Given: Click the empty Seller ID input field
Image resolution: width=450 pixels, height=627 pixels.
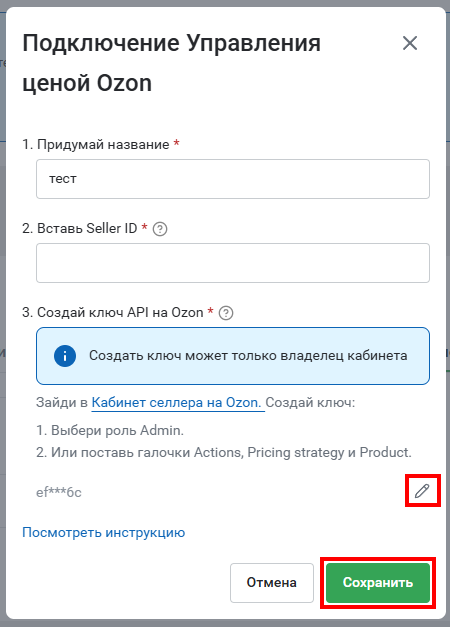Looking at the screenshot, I should point(233,263).
